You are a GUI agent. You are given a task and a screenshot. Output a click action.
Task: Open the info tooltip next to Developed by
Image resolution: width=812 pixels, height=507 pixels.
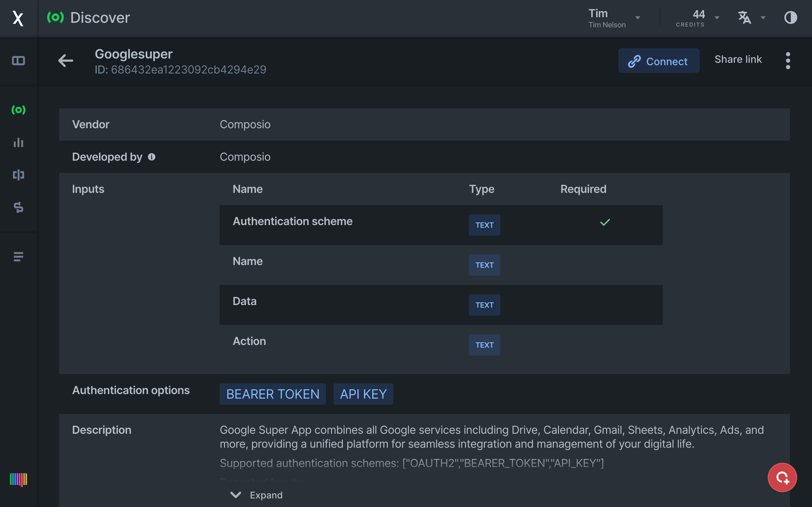pyautogui.click(x=152, y=157)
